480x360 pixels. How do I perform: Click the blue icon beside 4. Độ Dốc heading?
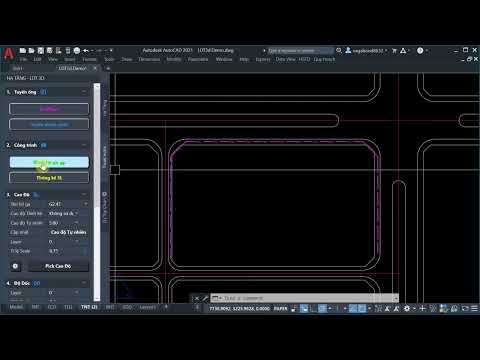click(37, 283)
